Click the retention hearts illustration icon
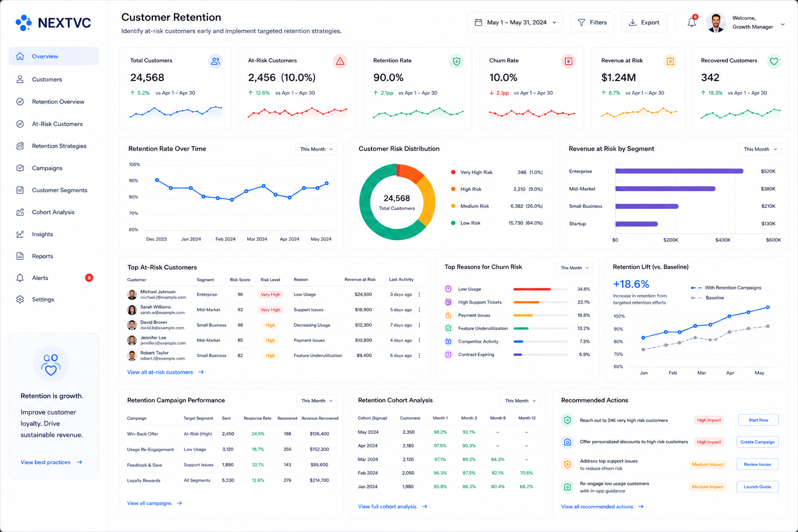The width and height of the screenshot is (798, 532). tap(50, 364)
